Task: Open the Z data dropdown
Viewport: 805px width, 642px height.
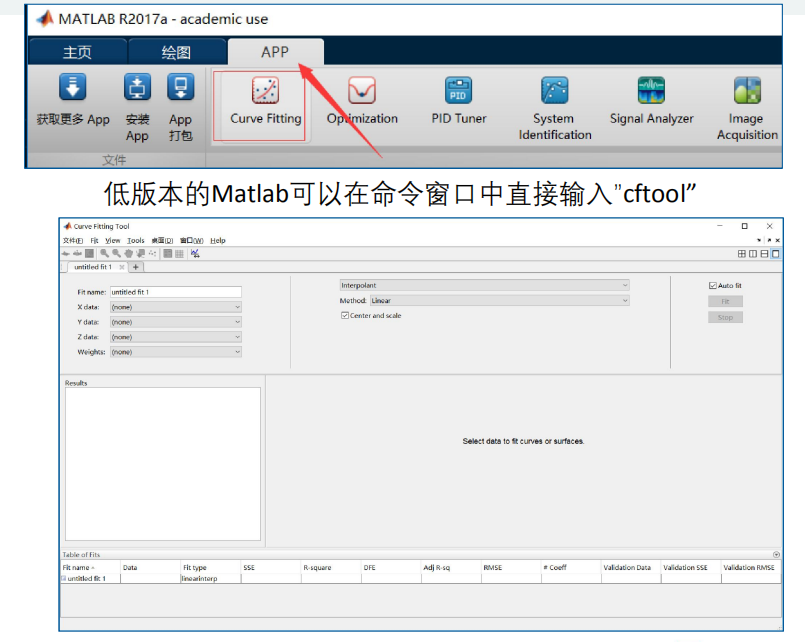Action: (x=176, y=337)
